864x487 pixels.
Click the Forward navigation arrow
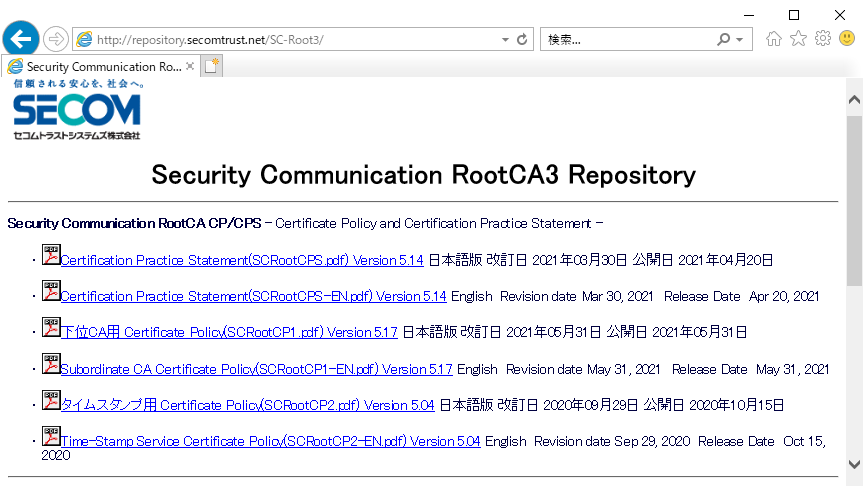pyautogui.click(x=56, y=39)
